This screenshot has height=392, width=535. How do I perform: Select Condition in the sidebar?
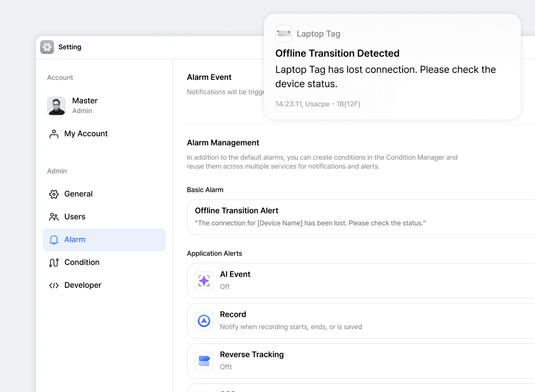coord(82,262)
